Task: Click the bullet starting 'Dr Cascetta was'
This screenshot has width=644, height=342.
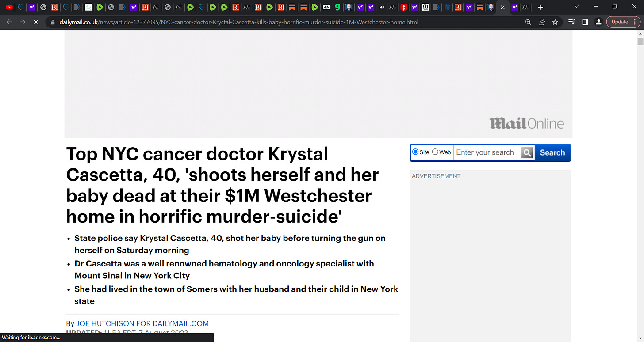Action: coord(224,270)
